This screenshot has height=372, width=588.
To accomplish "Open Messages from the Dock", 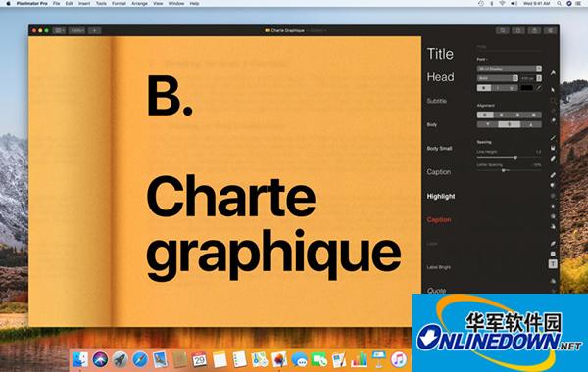I will click(299, 359).
